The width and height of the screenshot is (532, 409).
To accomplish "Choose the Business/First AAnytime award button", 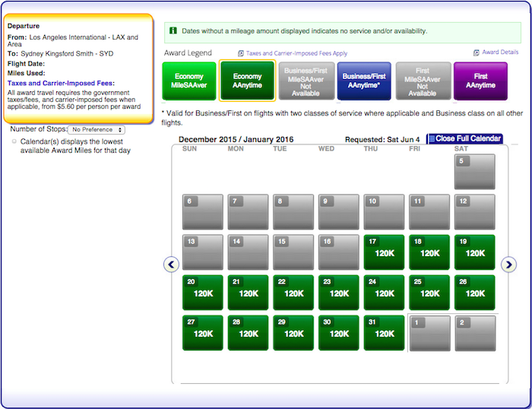I will (x=364, y=81).
